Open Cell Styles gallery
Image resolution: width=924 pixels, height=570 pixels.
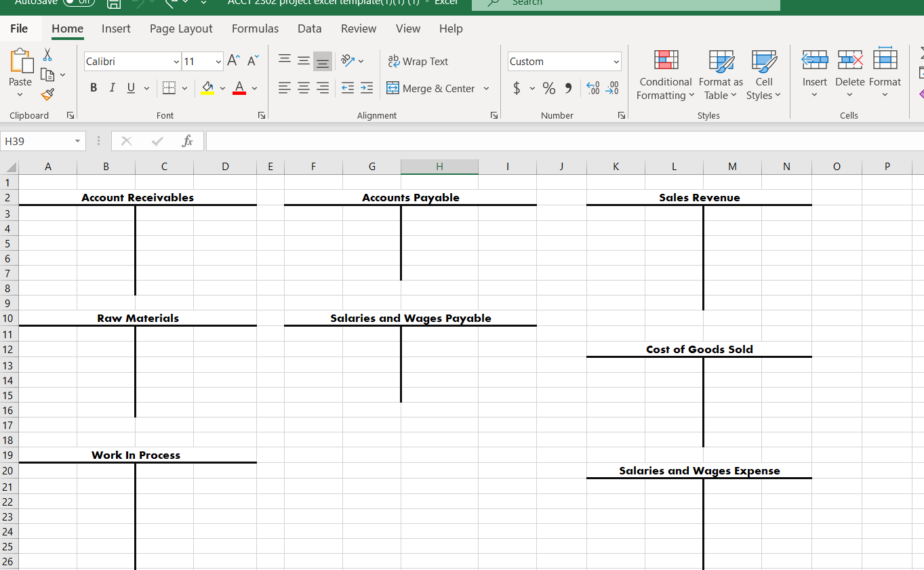764,75
